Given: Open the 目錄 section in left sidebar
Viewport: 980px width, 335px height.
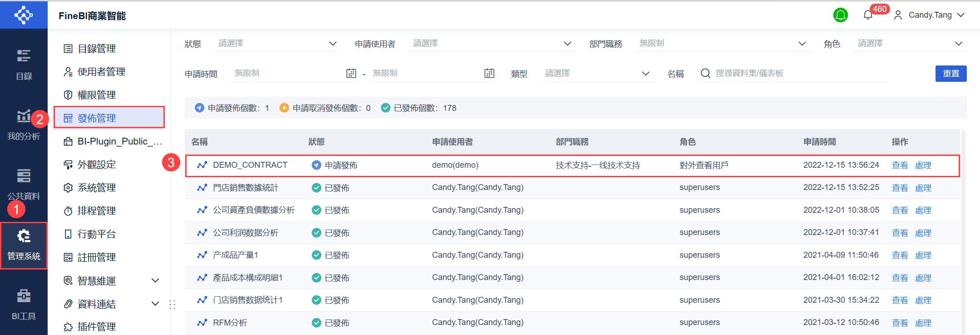Looking at the screenshot, I should tap(24, 65).
